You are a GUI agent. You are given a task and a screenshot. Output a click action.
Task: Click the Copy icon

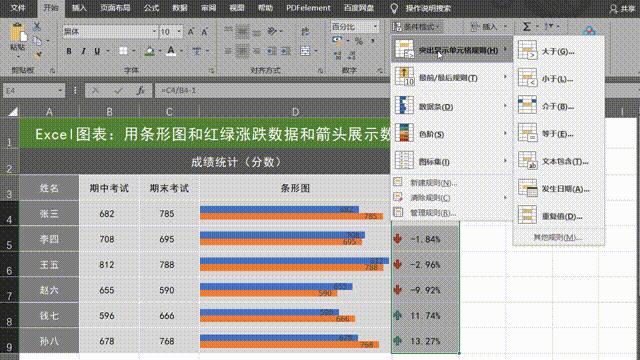38,41
